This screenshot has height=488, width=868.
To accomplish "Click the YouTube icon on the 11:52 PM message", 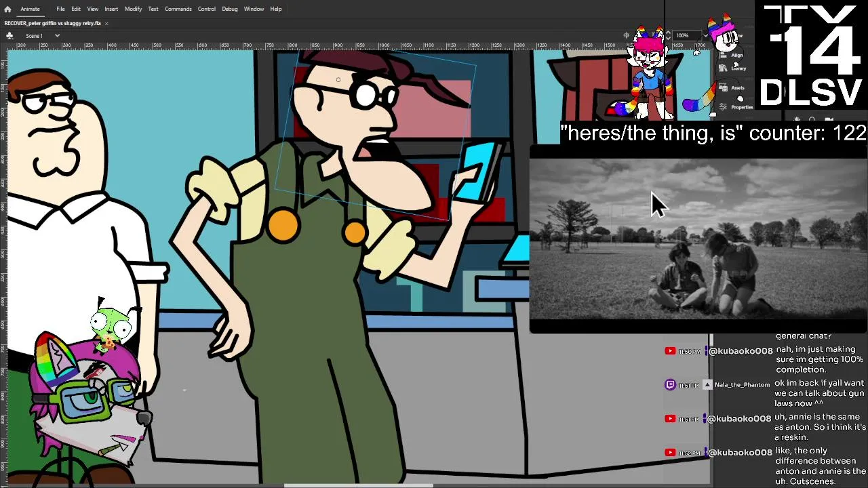I will pyautogui.click(x=670, y=452).
